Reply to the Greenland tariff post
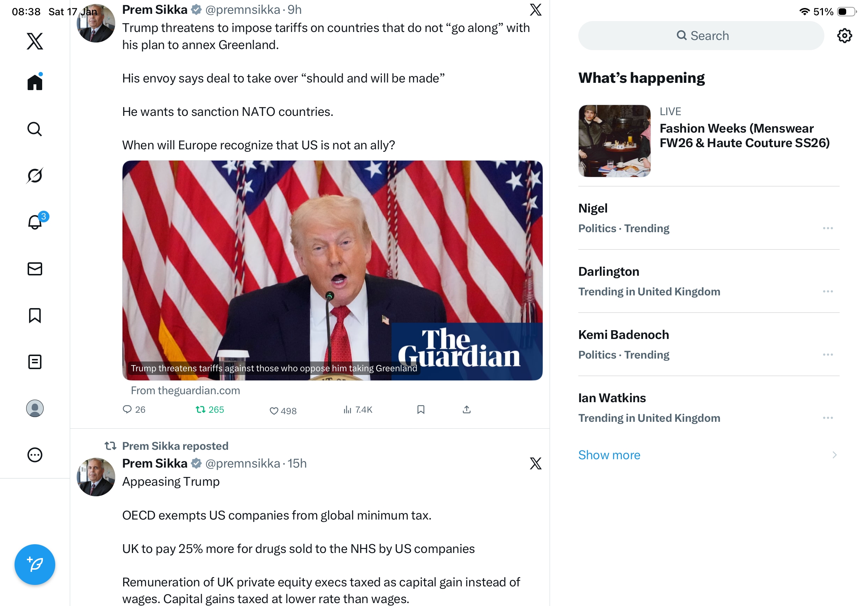 click(134, 409)
